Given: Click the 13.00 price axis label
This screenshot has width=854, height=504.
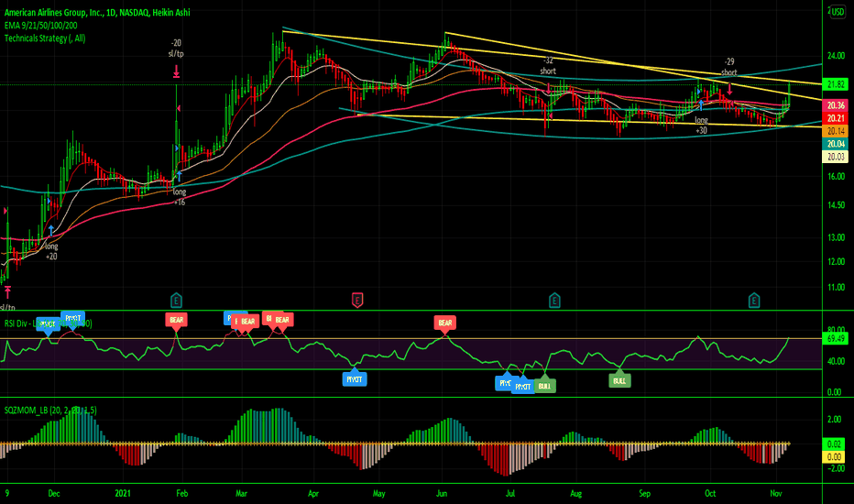Looking at the screenshot, I should (836, 237).
